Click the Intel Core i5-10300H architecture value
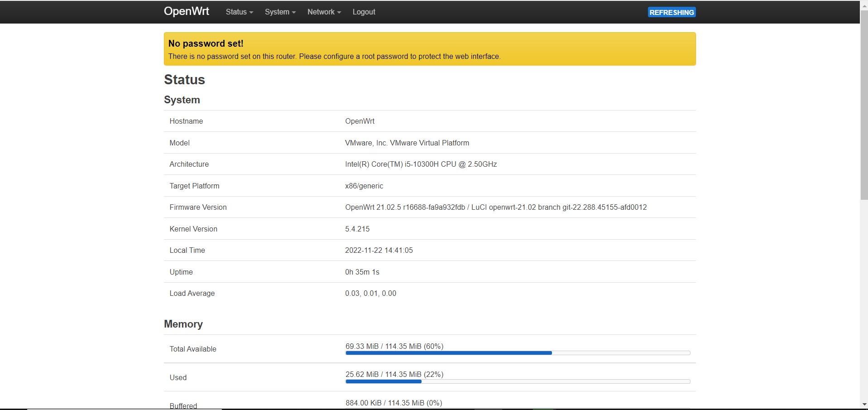Image resolution: width=868 pixels, height=410 pixels. click(x=421, y=164)
